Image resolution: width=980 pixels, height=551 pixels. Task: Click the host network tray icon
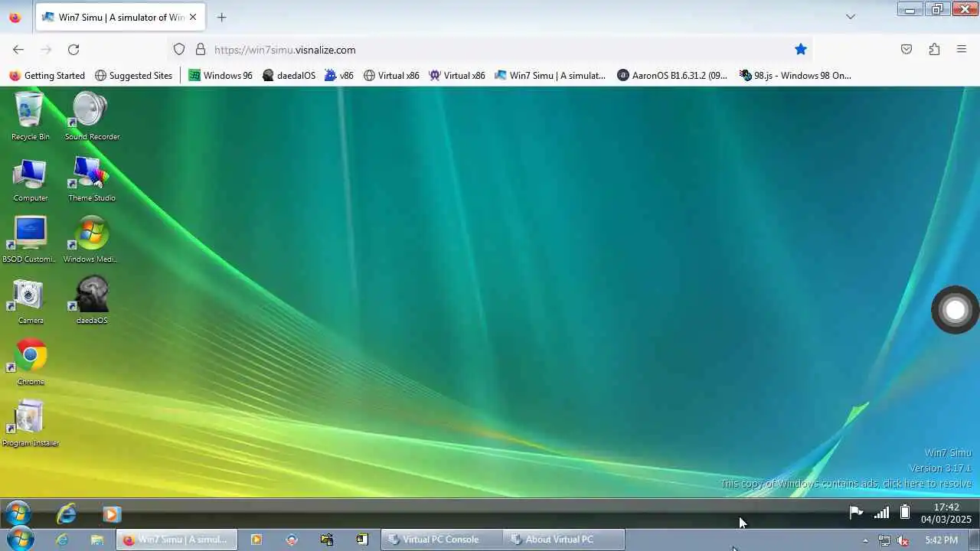pyautogui.click(x=884, y=540)
